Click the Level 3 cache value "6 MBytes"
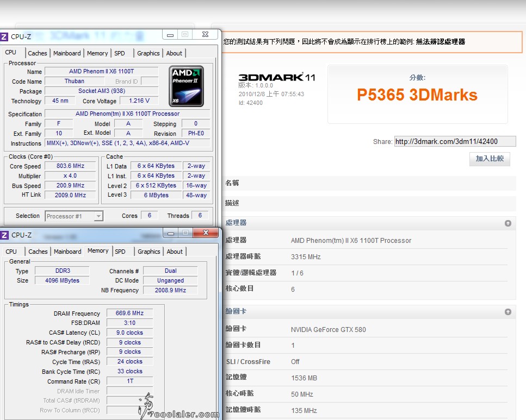Image resolution: width=526 pixels, height=420 pixels. 156,195
